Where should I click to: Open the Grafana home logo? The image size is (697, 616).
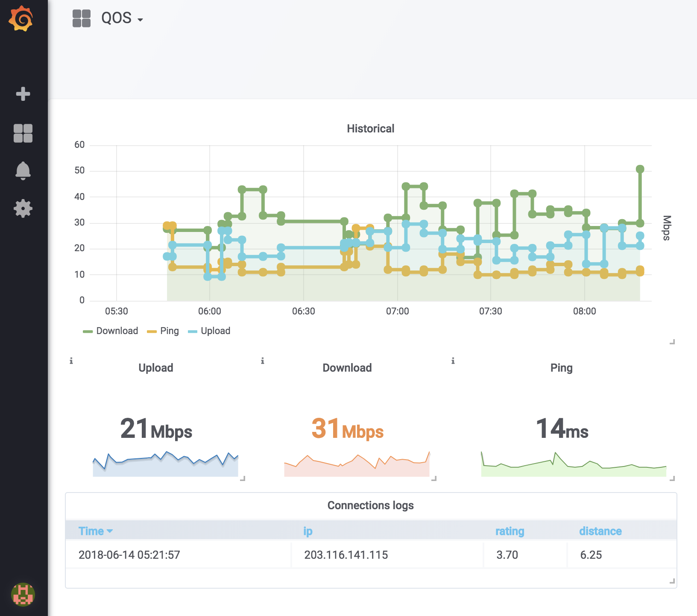[21, 19]
